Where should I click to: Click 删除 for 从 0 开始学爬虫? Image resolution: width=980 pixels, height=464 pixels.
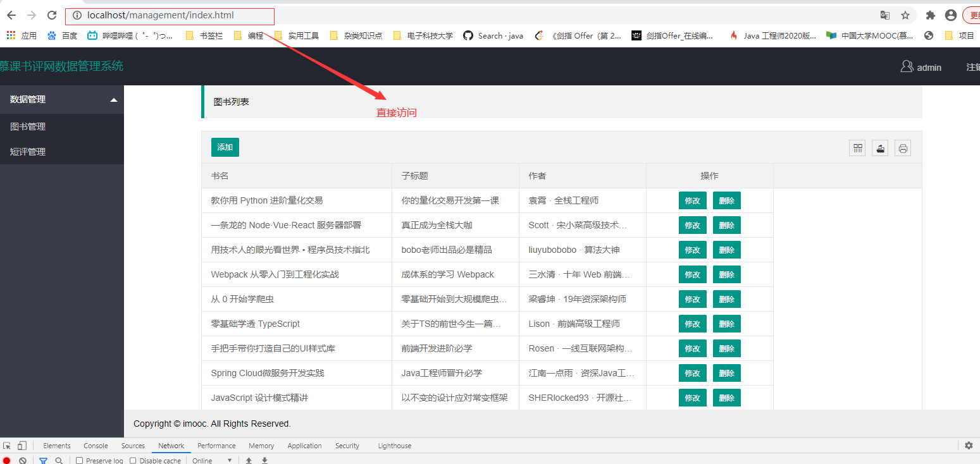coord(727,299)
